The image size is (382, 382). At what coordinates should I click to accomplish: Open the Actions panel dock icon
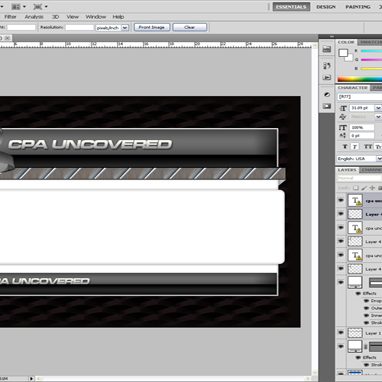pyautogui.click(x=327, y=77)
